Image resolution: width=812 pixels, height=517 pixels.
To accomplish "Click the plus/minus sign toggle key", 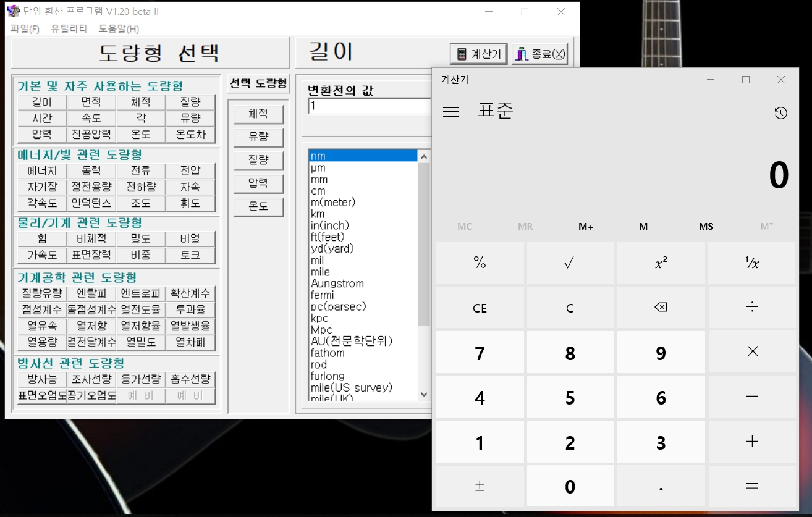I will point(480,486).
